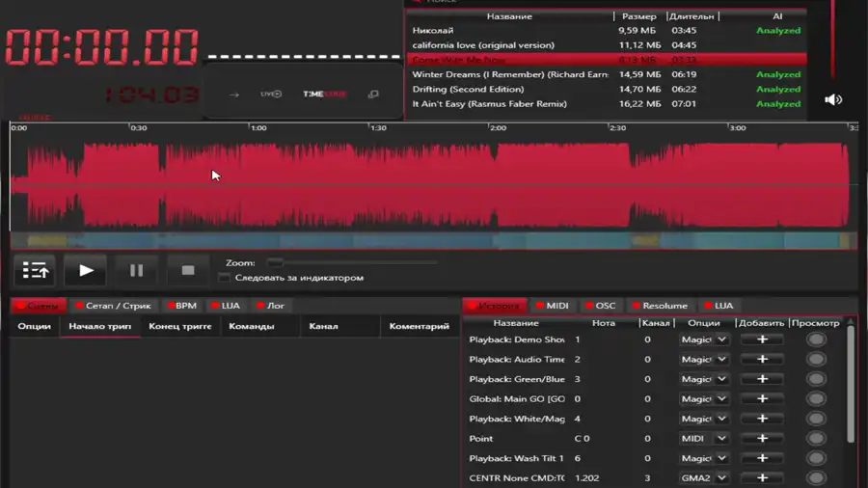Screen dimensions: 868x488
Task: Toggle preview circle for Point row
Action: [816, 439]
